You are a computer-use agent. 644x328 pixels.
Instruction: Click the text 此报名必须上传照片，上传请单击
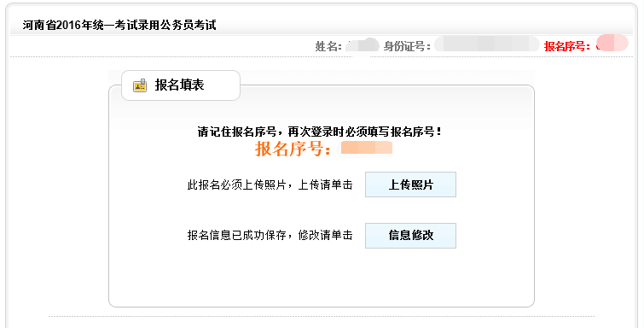[x=270, y=184]
